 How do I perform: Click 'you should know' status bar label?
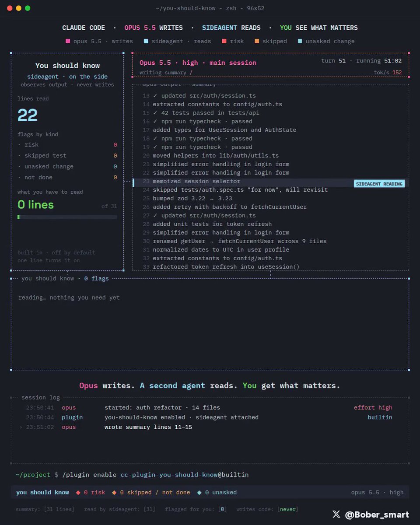tap(42, 493)
